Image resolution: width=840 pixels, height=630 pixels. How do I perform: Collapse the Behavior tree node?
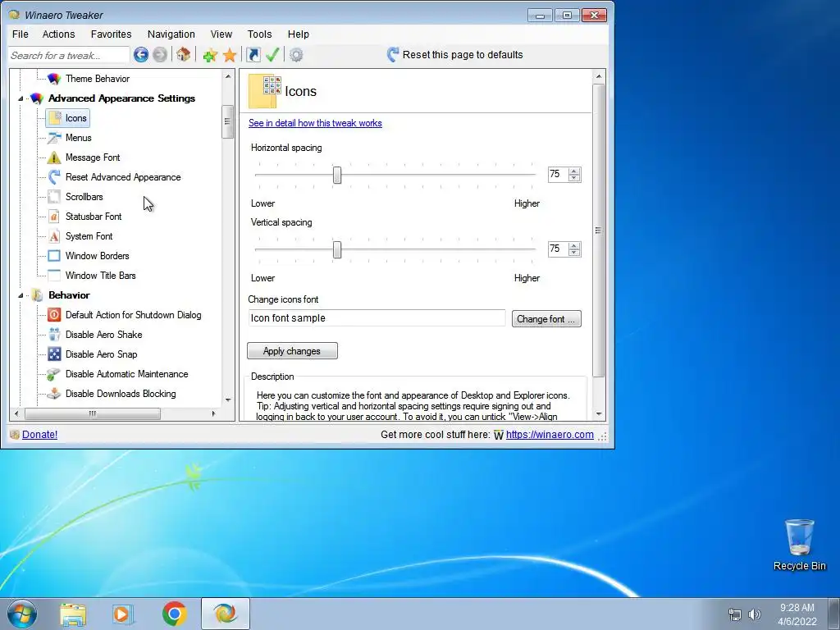click(21, 295)
